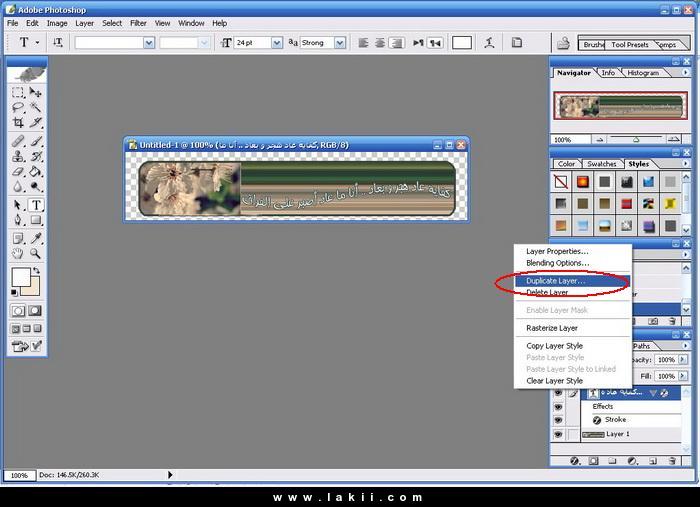Select the Slice tool

point(36,122)
